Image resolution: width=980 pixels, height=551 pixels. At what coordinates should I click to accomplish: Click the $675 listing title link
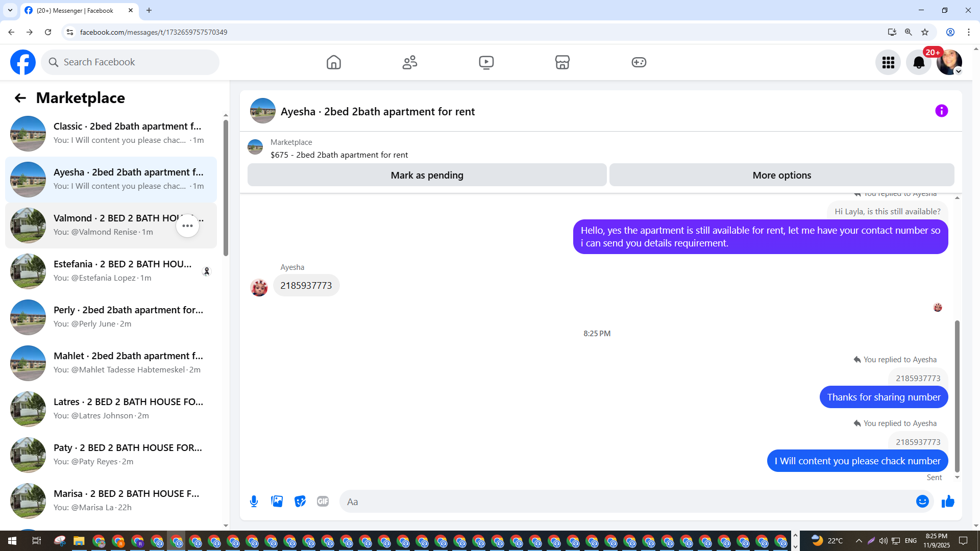pyautogui.click(x=339, y=155)
